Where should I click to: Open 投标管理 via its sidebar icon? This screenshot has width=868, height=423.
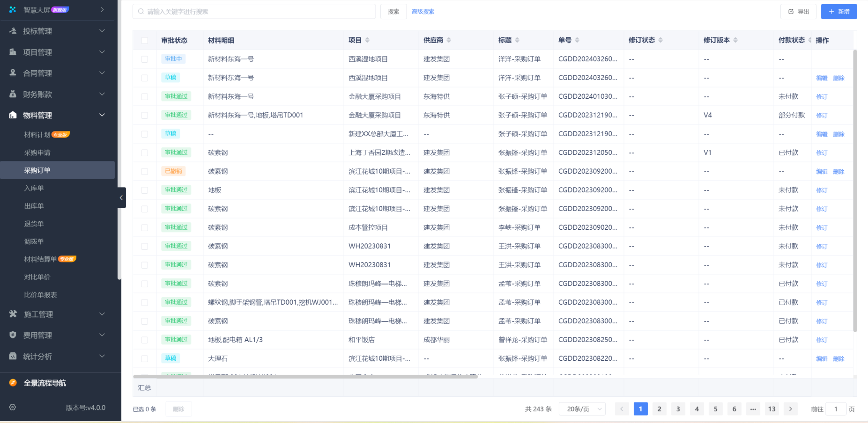pos(13,31)
